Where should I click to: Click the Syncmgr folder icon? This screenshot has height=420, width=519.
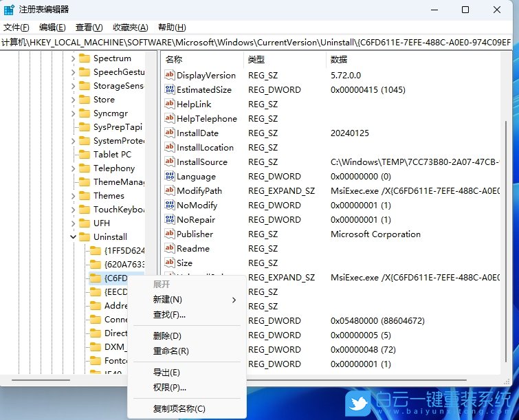tap(85, 113)
